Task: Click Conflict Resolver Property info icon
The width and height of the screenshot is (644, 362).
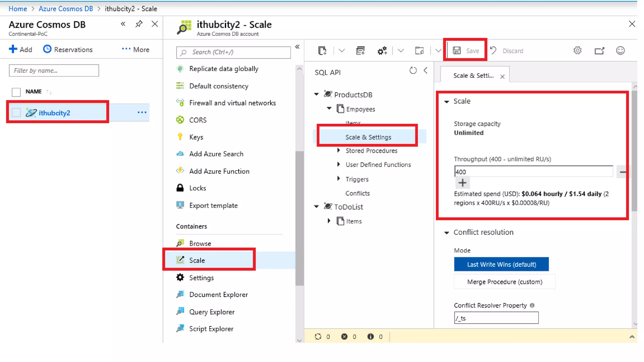Action: pos(532,305)
